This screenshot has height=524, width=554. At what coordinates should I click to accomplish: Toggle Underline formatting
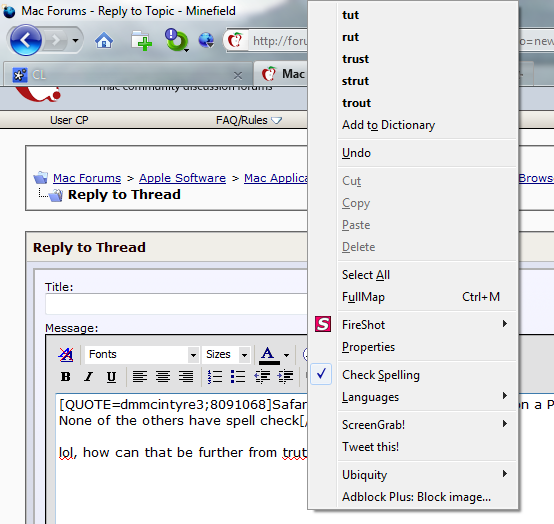tap(111, 377)
